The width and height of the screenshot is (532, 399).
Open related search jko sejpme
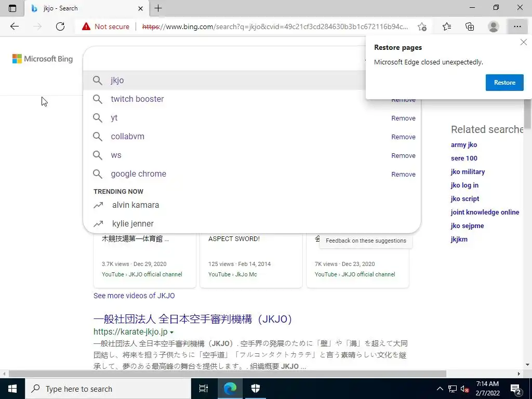[x=467, y=225]
